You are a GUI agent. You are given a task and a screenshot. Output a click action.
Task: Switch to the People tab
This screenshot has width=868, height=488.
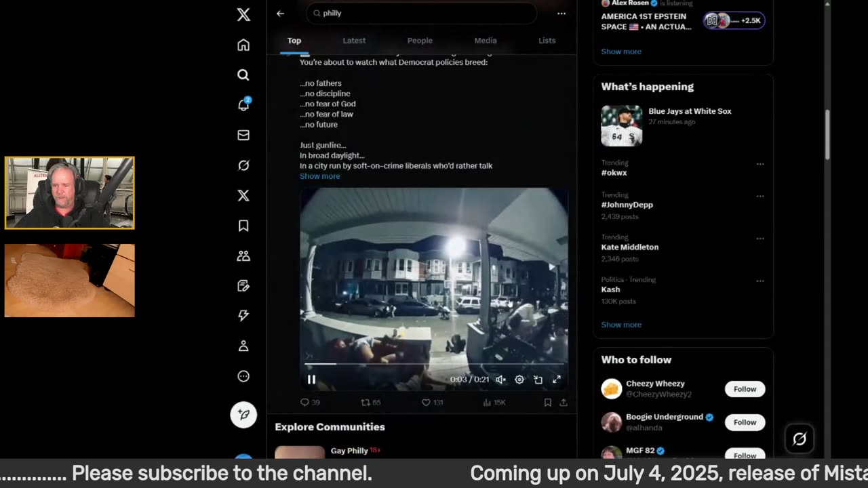point(420,41)
